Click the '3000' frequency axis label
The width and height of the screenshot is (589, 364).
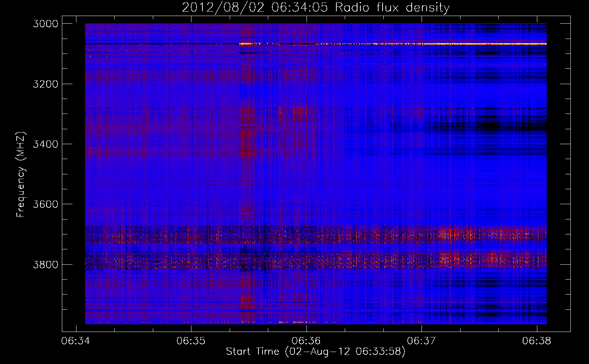[x=46, y=24]
